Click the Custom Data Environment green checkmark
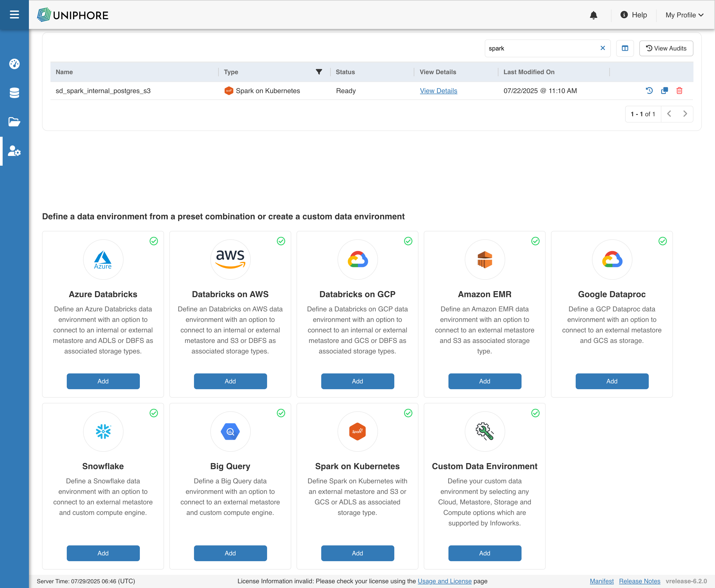The height and width of the screenshot is (588, 715). click(x=535, y=413)
